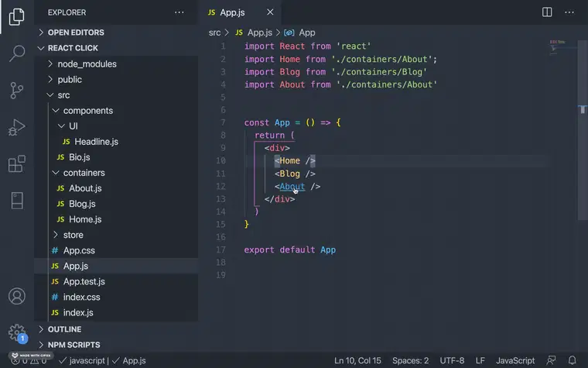588x368 pixels.
Task: Click 'export default App' line
Action: (x=290, y=250)
